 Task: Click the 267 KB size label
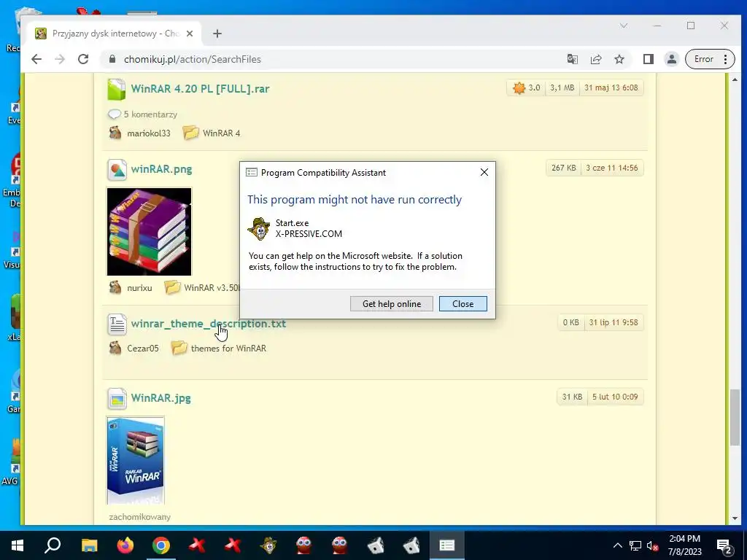point(564,168)
